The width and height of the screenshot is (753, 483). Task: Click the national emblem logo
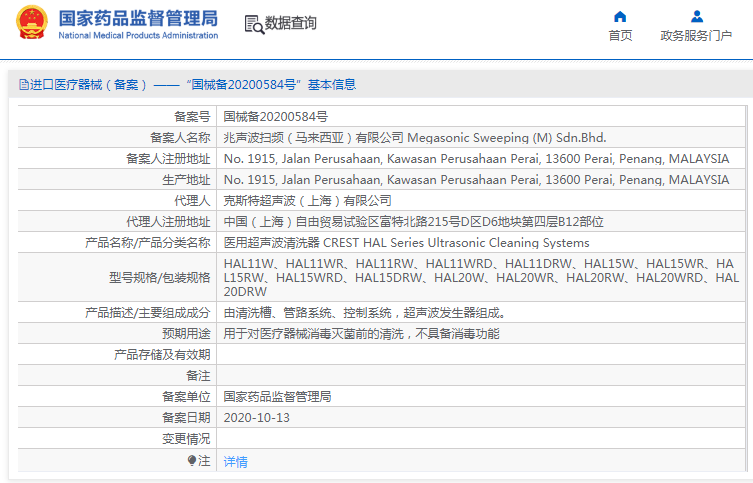[x=32, y=22]
